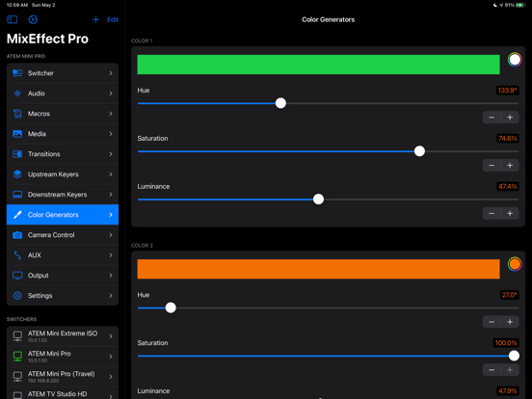532x399 pixels.
Task: Decrease Color 1 Saturation with minus
Action: pyautogui.click(x=492, y=166)
